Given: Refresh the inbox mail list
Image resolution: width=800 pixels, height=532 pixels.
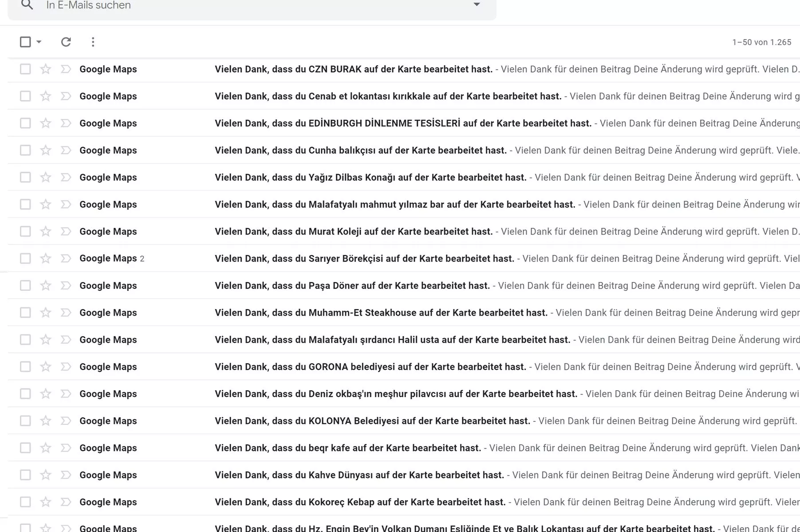Looking at the screenshot, I should click(x=66, y=42).
